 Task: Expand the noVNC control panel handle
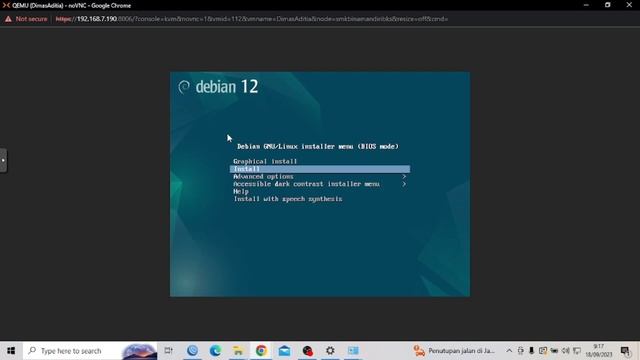3,160
